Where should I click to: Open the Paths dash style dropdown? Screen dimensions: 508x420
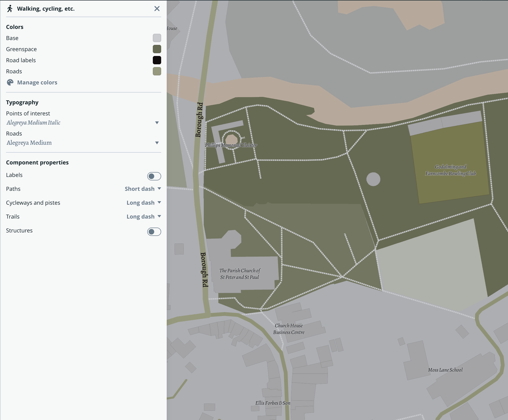pos(142,189)
